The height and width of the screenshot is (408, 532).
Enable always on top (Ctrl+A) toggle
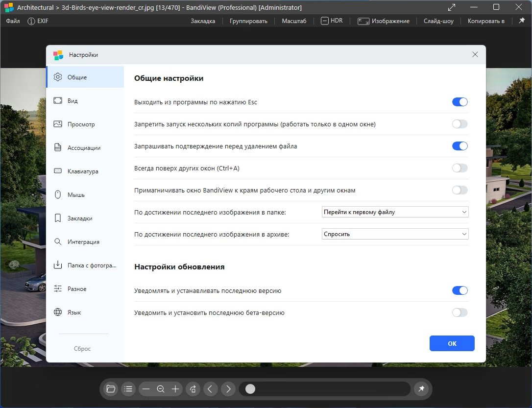click(459, 168)
